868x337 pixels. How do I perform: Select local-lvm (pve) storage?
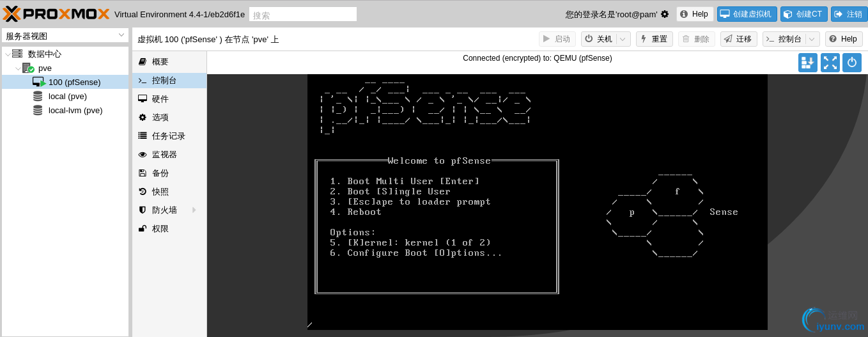pyautogui.click(x=75, y=110)
